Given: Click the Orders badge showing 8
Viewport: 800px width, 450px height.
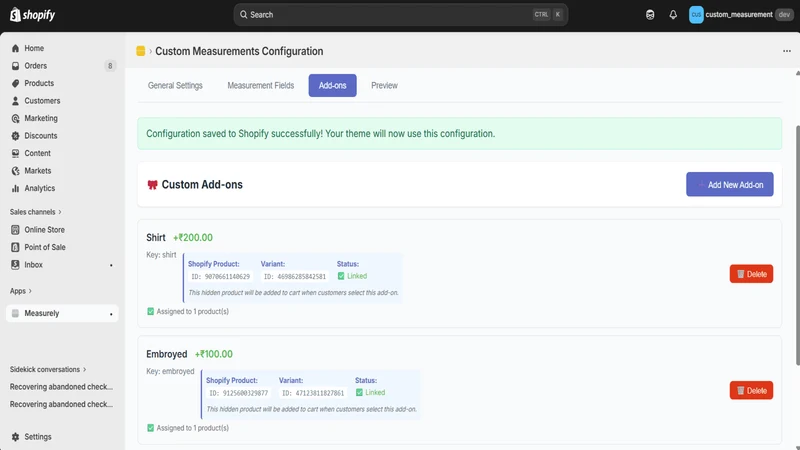Looking at the screenshot, I should click(110, 66).
